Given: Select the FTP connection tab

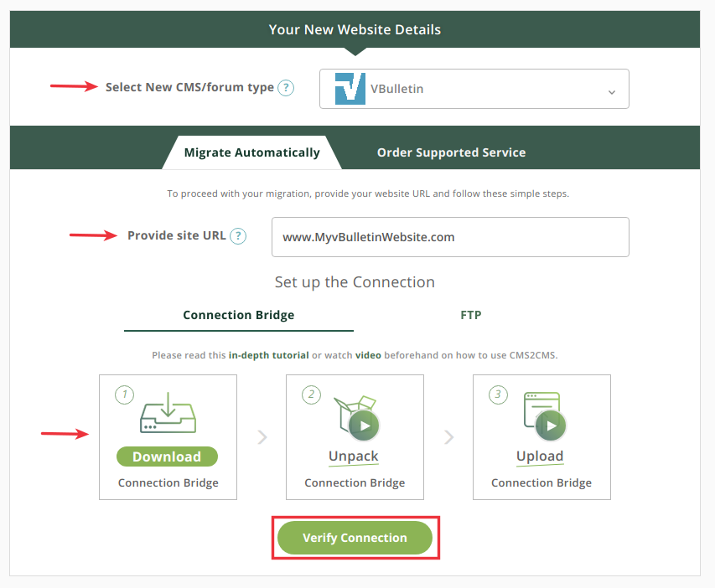Looking at the screenshot, I should pyautogui.click(x=470, y=316).
